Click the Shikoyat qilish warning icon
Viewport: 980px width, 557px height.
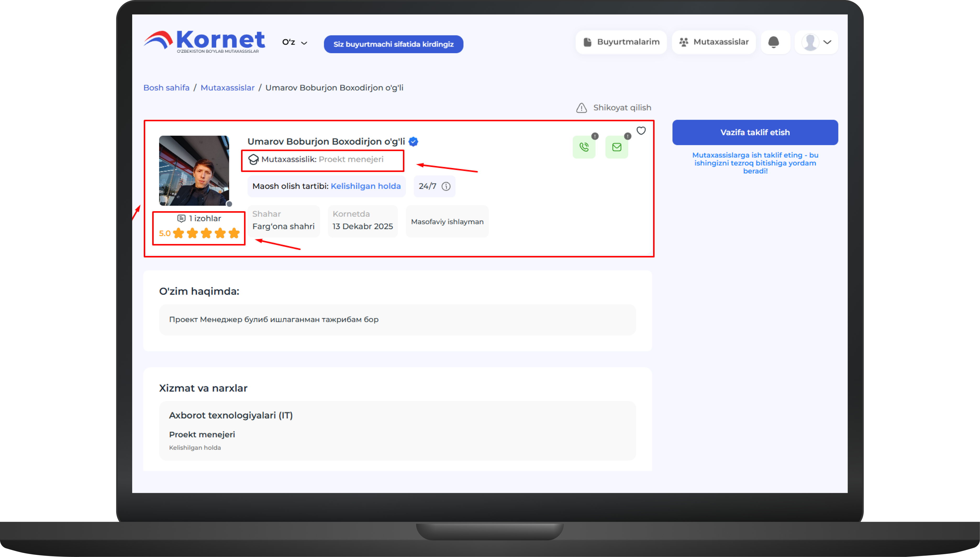tap(581, 108)
